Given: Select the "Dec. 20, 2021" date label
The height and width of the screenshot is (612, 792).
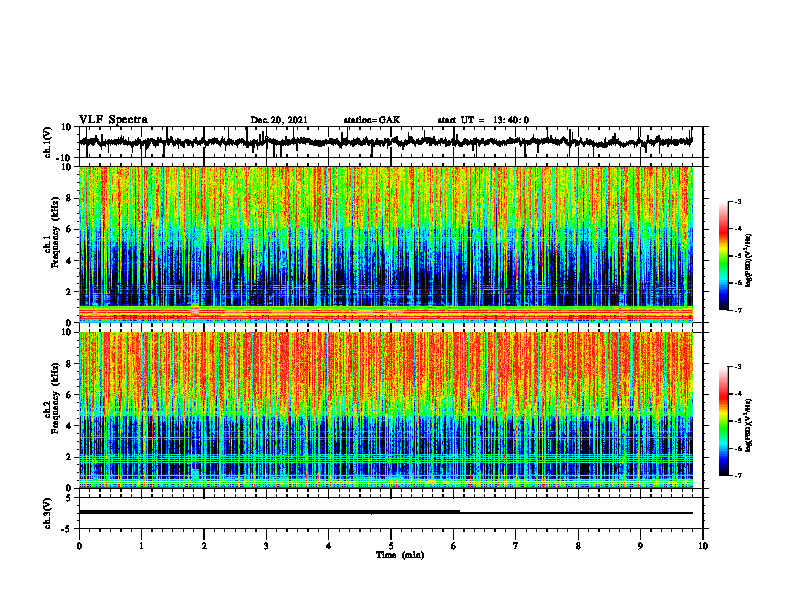Looking at the screenshot, I should 279,120.
